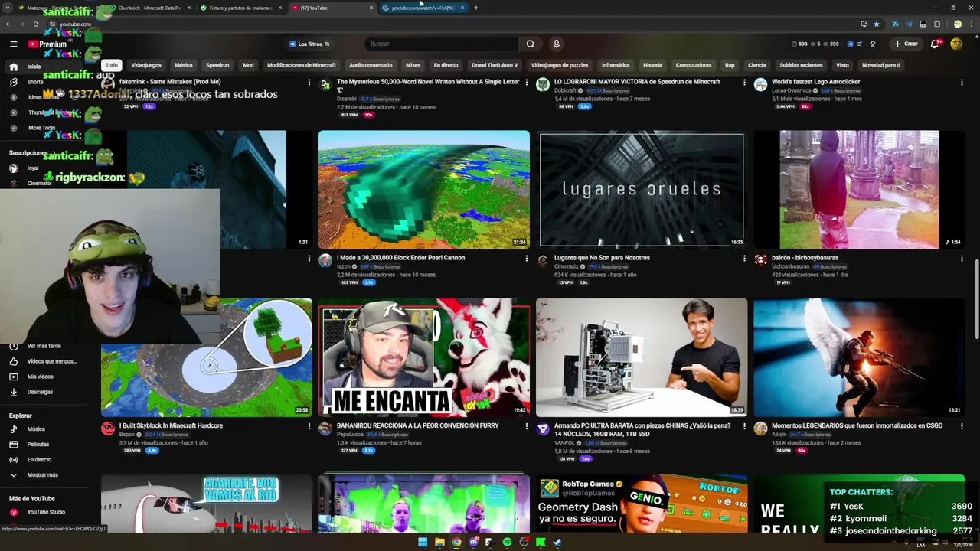Switch to Fixture y partidos de mañana tab
The height and width of the screenshot is (551, 980).
tap(241, 8)
